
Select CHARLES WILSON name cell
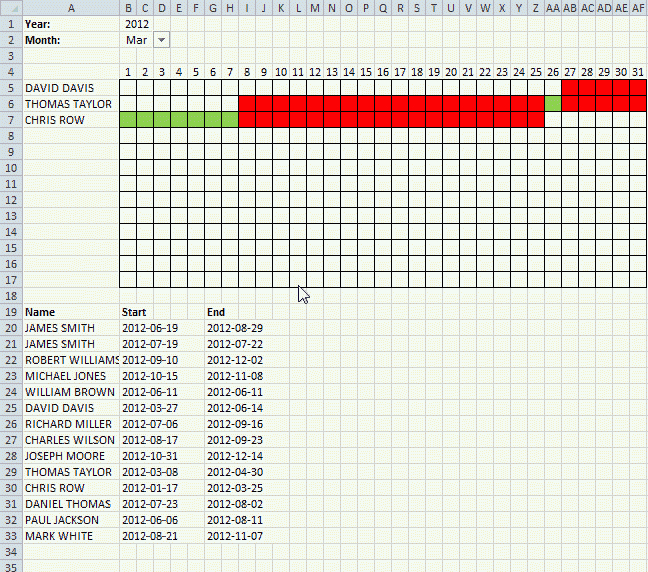(70, 440)
